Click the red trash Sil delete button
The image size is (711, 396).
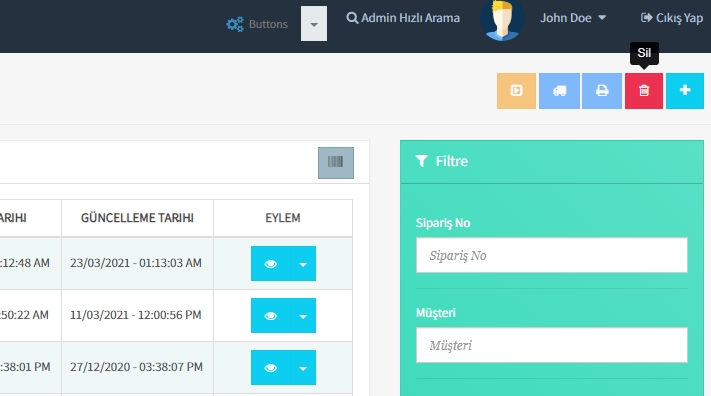point(643,91)
